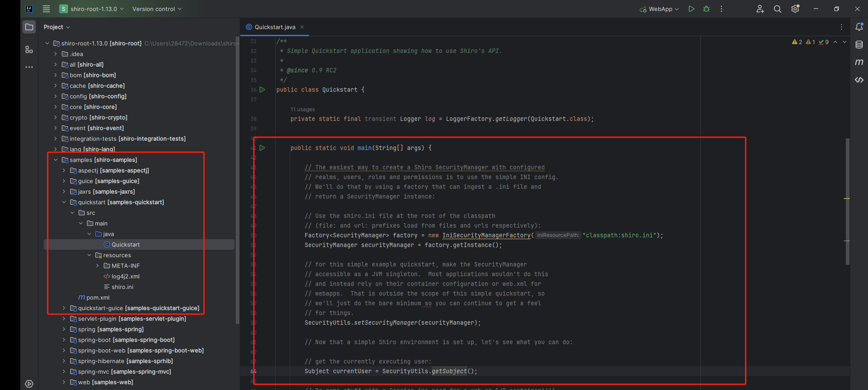Show more tool windows
This screenshot has height=390, width=868.
coord(29,67)
